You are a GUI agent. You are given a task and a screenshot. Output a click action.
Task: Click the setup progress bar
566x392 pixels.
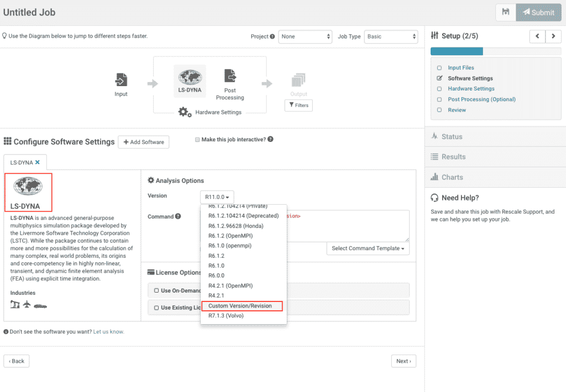(x=496, y=51)
